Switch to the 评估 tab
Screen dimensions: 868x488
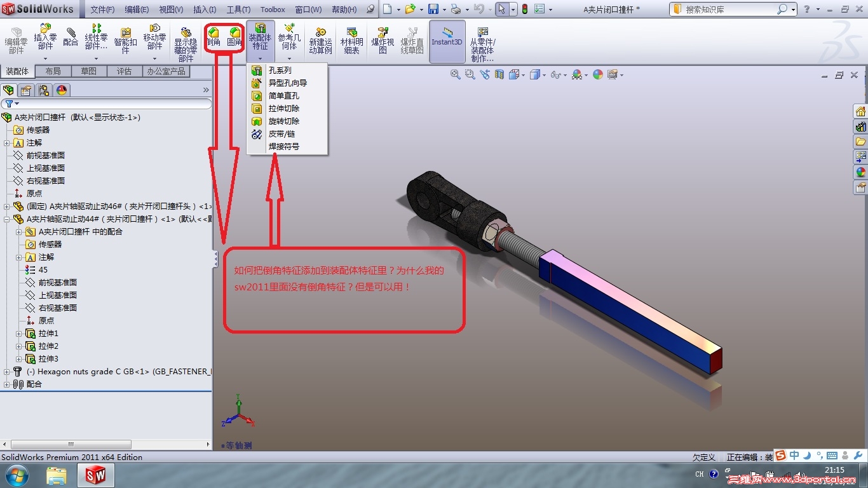pyautogui.click(x=124, y=71)
